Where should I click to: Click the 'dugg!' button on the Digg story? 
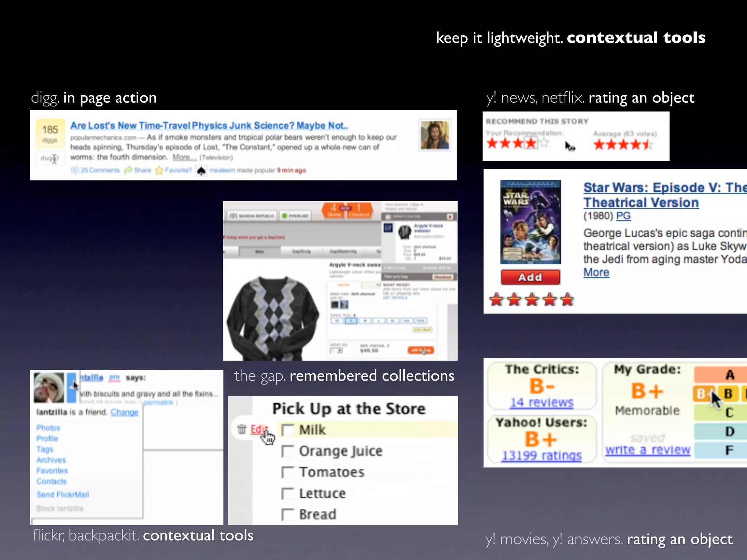[50, 158]
